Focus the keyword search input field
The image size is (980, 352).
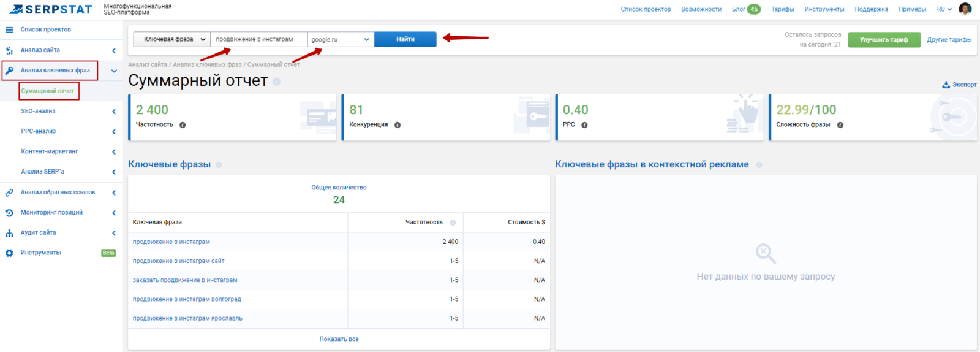[259, 39]
